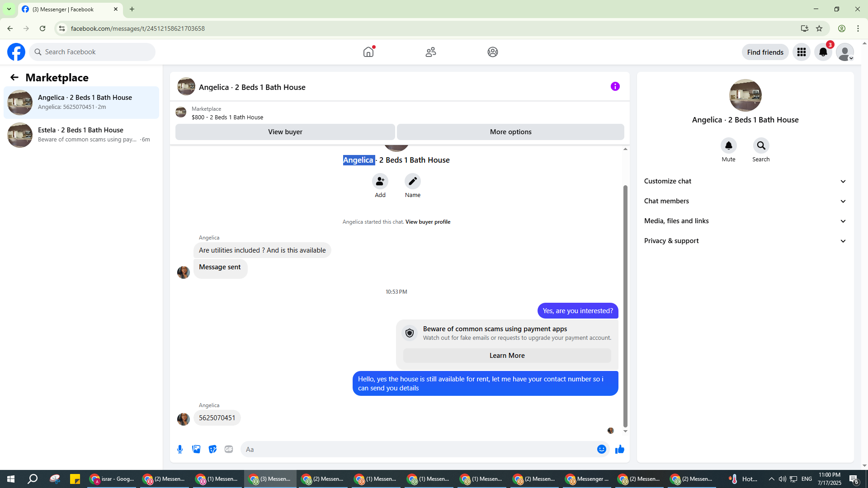Focus the Search Facebook field
Image resolution: width=868 pixels, height=488 pixels.
[93, 52]
